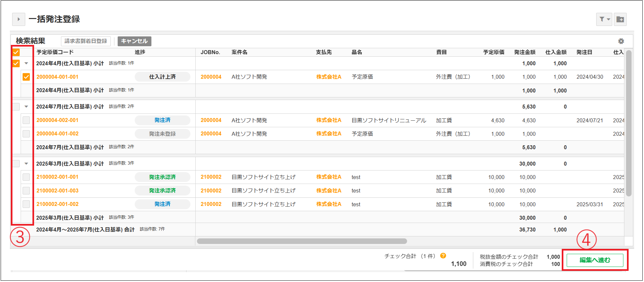Image resolution: width=644 pixels, height=282 pixels.
Task: Click the 請求書到着日登録 button
Action: point(86,41)
